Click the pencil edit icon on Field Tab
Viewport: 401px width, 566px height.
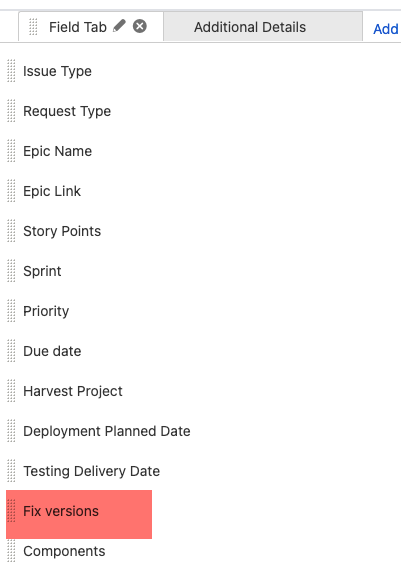119,26
